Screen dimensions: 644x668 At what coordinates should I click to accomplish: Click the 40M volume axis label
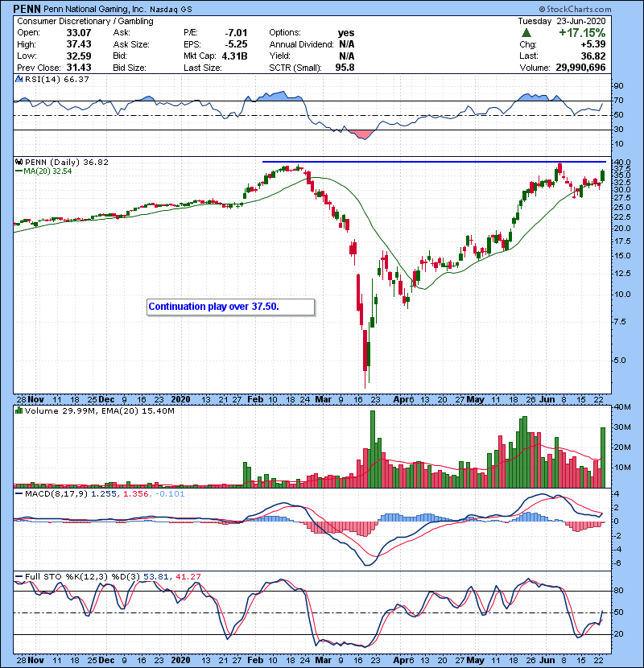[622, 407]
